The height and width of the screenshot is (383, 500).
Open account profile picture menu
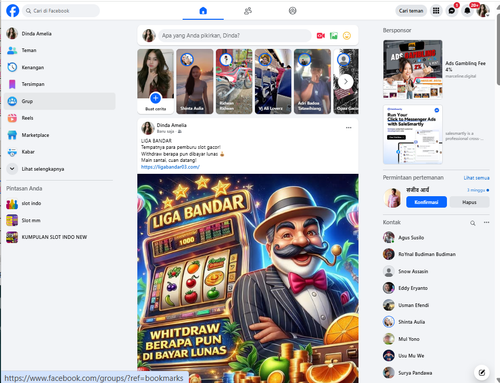483,11
